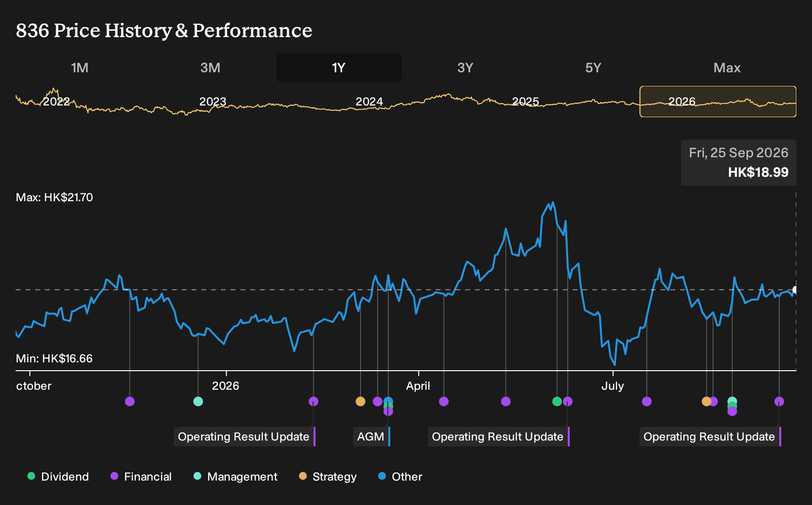Toggle the Financial legend filter

pyautogui.click(x=141, y=476)
